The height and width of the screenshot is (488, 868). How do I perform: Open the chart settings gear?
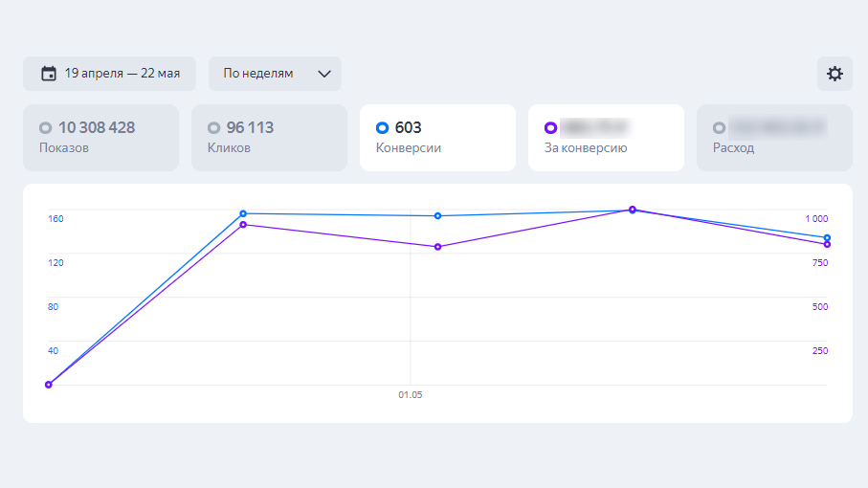pos(835,74)
